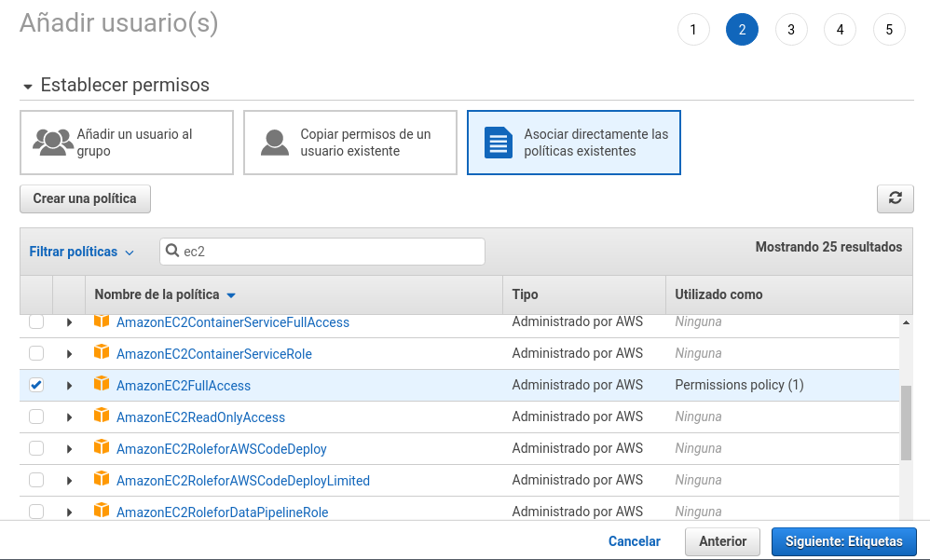The width and height of the screenshot is (930, 560).
Task: Click the Anterior button
Action: pyautogui.click(x=722, y=541)
